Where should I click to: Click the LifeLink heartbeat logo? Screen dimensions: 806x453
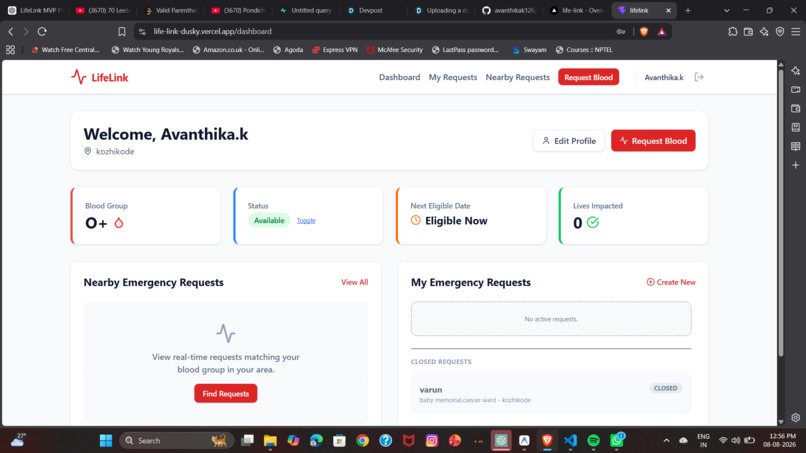click(100, 77)
